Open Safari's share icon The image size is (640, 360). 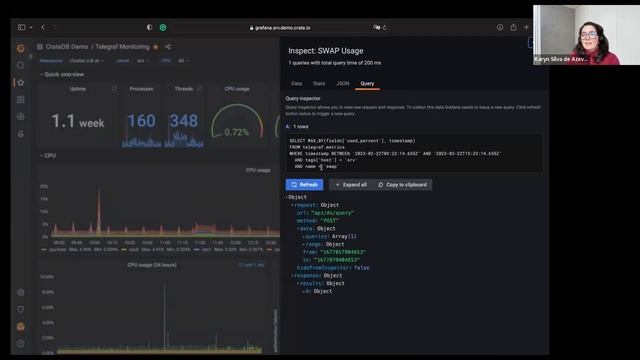tap(513, 27)
